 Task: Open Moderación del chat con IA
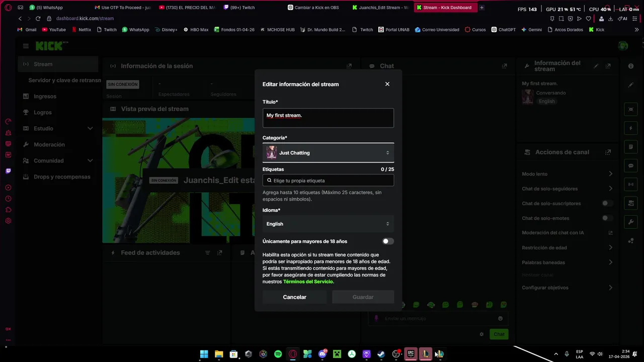567,233
